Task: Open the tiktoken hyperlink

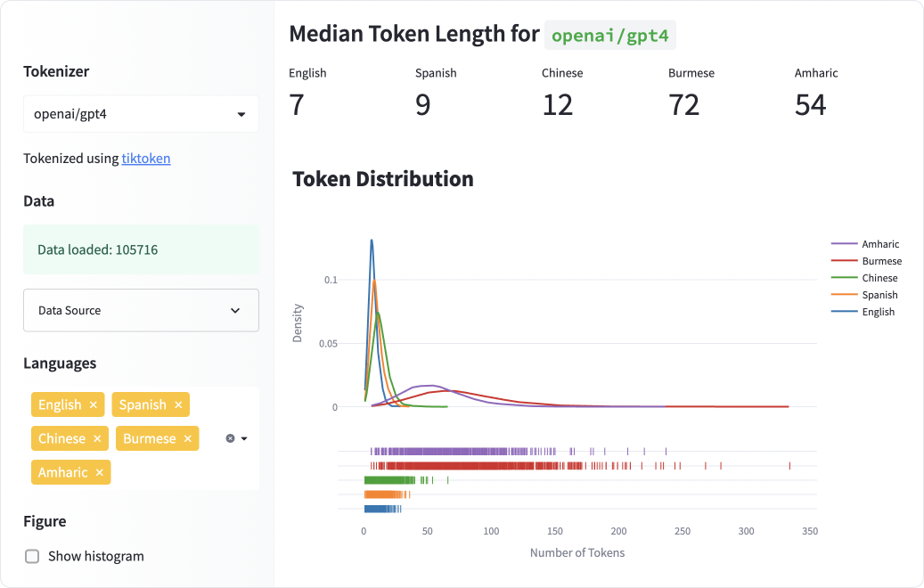Action: (x=144, y=159)
